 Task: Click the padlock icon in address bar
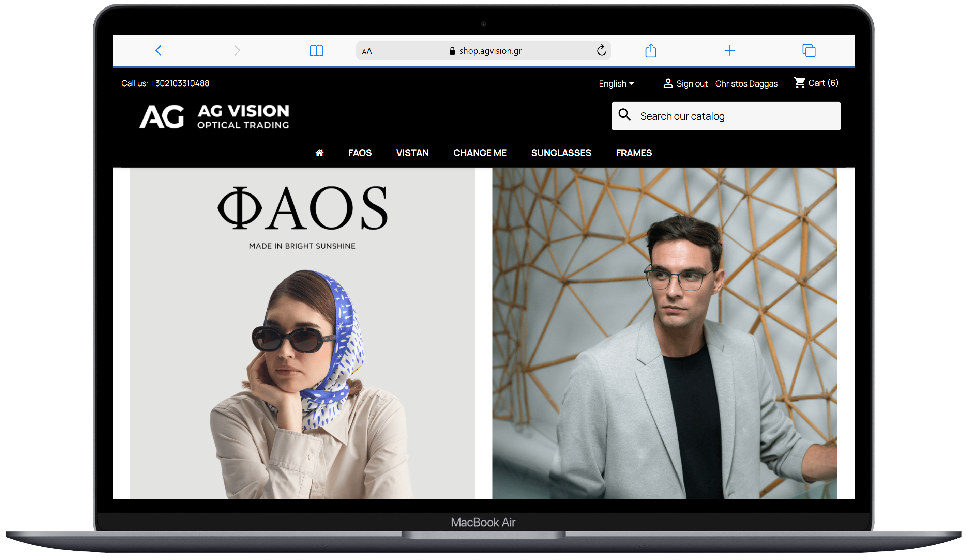452,50
